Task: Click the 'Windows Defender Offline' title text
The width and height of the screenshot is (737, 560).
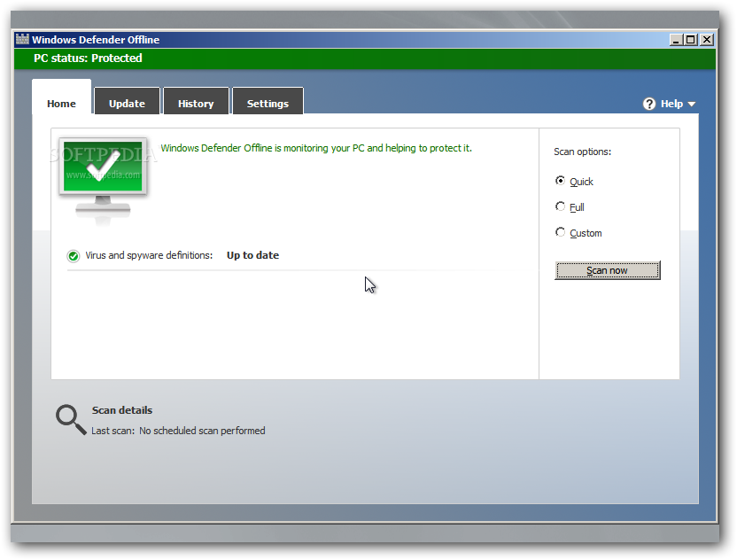Action: point(96,40)
